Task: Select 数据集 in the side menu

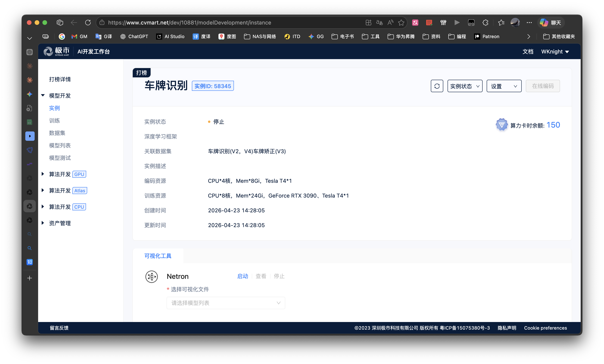Action: click(x=57, y=133)
